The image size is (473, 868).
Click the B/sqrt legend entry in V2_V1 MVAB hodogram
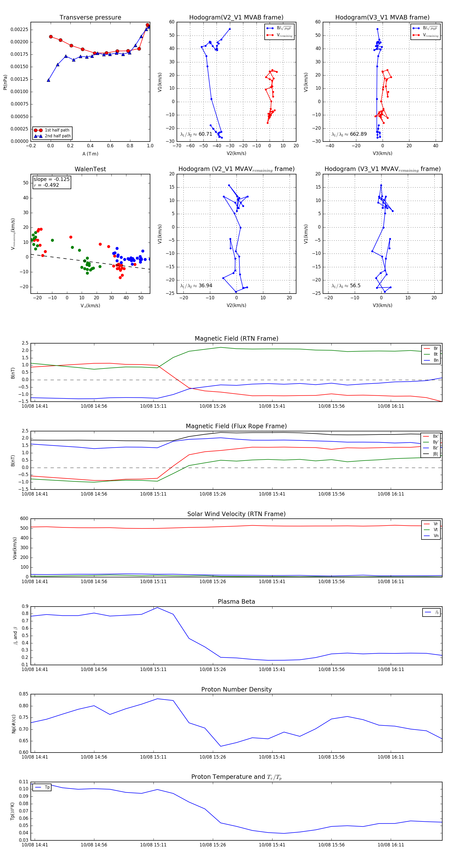(x=279, y=28)
